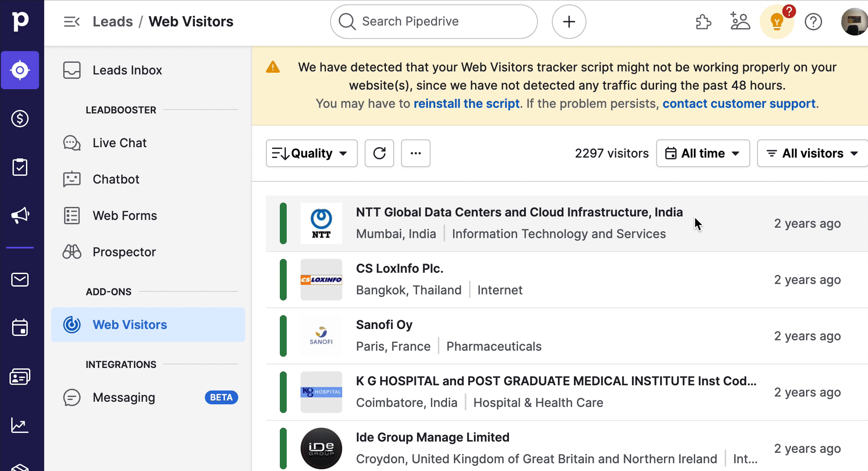The width and height of the screenshot is (868, 471).
Task: Open the Leads section from the left sidebar
Action: tap(20, 70)
